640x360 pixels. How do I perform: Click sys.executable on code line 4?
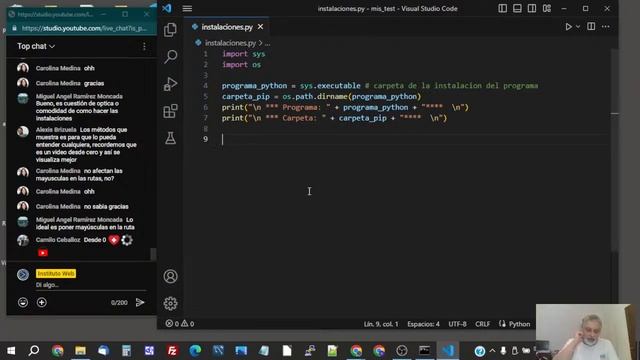(x=330, y=86)
